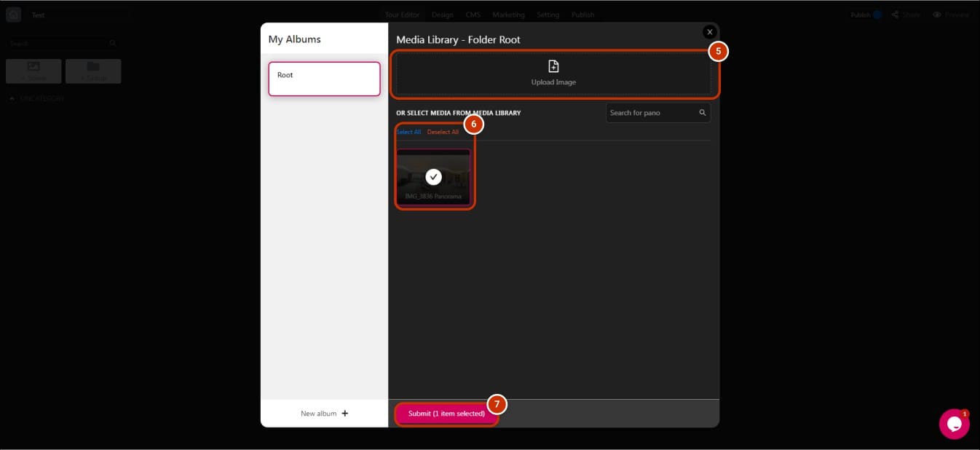Open the chat support bubble
The width and height of the screenshot is (980, 450).
pyautogui.click(x=954, y=424)
